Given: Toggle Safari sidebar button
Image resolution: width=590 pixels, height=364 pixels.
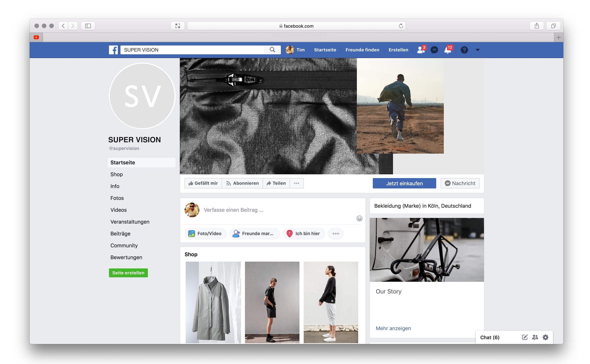Looking at the screenshot, I should pyautogui.click(x=88, y=26).
